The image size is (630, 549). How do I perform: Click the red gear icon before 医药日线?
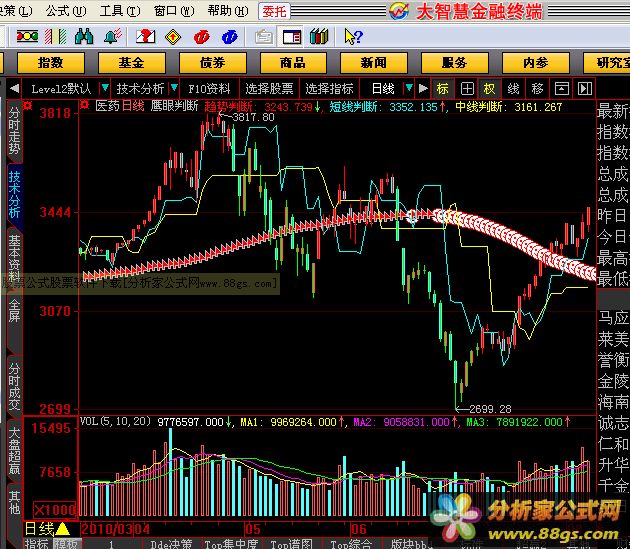pyautogui.click(x=85, y=106)
